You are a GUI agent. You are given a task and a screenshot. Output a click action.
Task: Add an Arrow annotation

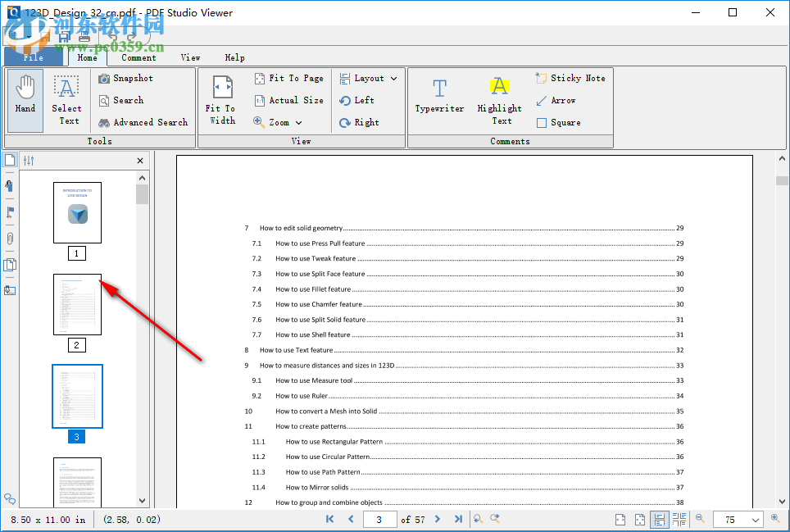pos(556,100)
